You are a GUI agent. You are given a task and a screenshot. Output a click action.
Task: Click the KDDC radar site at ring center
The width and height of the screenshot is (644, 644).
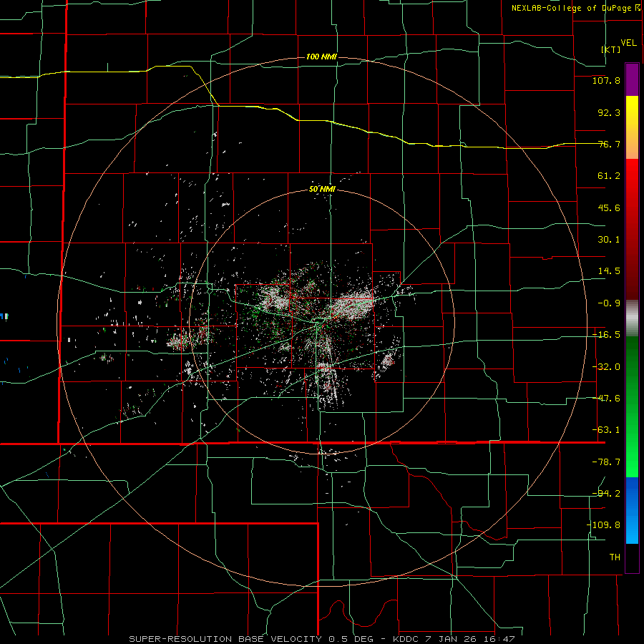[321, 321]
